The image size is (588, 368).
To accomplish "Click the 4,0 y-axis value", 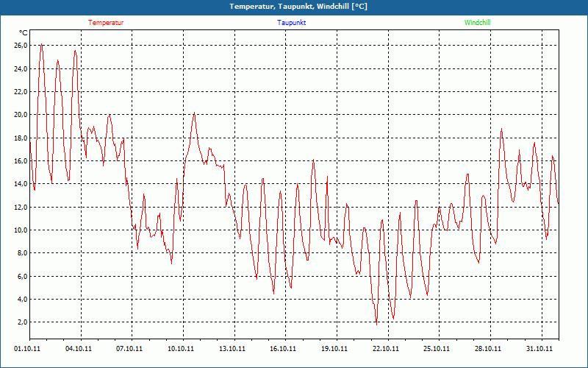I will 22,300.
